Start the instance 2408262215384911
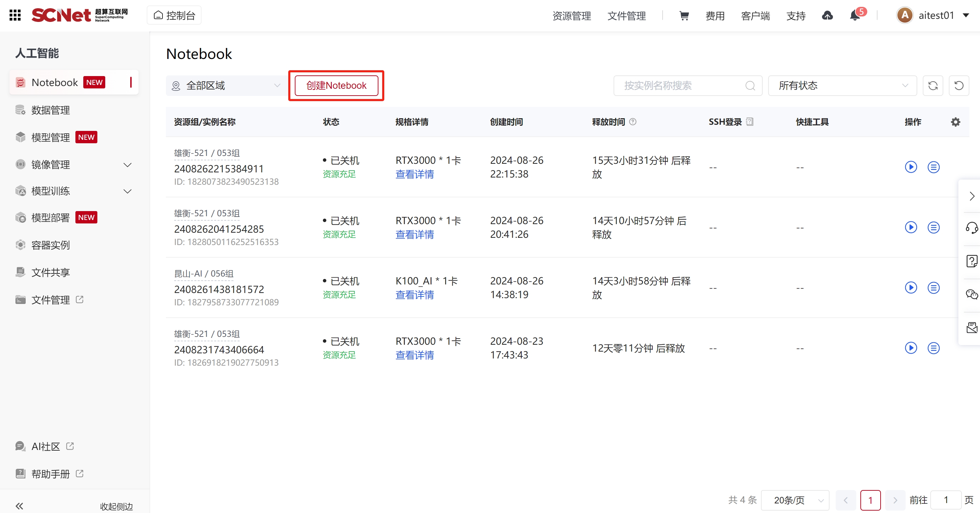Image resolution: width=980 pixels, height=513 pixels. 910,167
